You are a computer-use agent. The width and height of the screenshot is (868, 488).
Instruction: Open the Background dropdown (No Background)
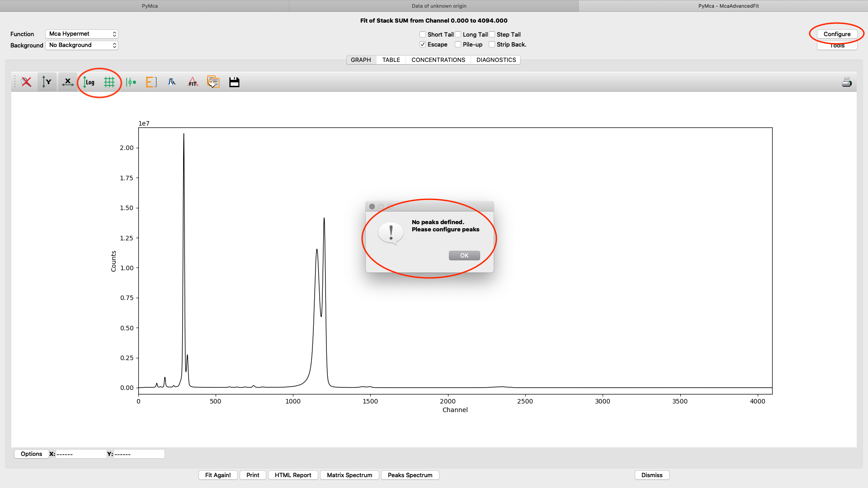[x=82, y=45]
